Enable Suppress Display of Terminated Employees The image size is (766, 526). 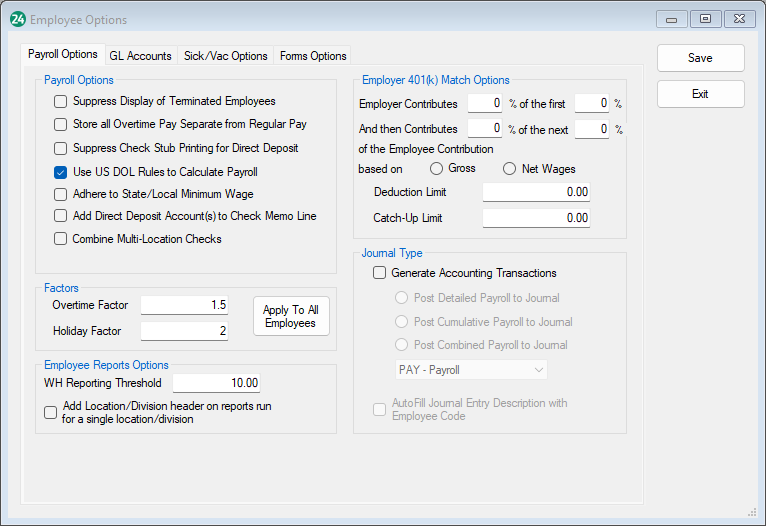coord(61,102)
